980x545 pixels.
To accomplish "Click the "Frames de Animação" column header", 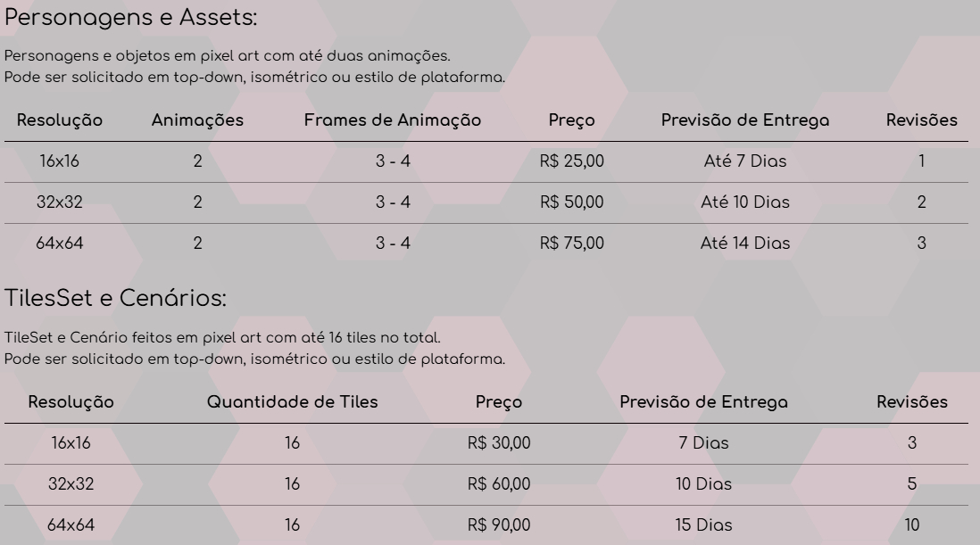I will [393, 120].
